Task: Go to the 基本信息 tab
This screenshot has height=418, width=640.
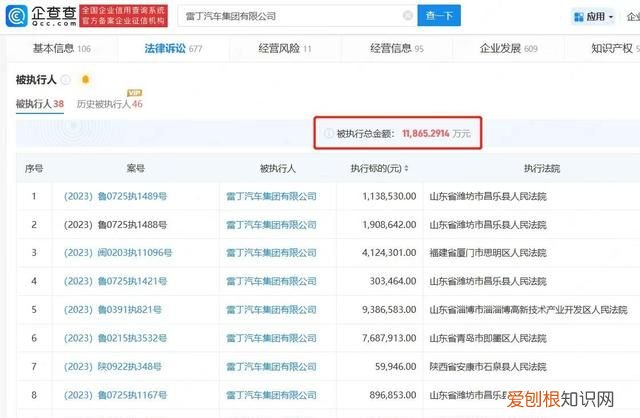Action: click(x=61, y=47)
